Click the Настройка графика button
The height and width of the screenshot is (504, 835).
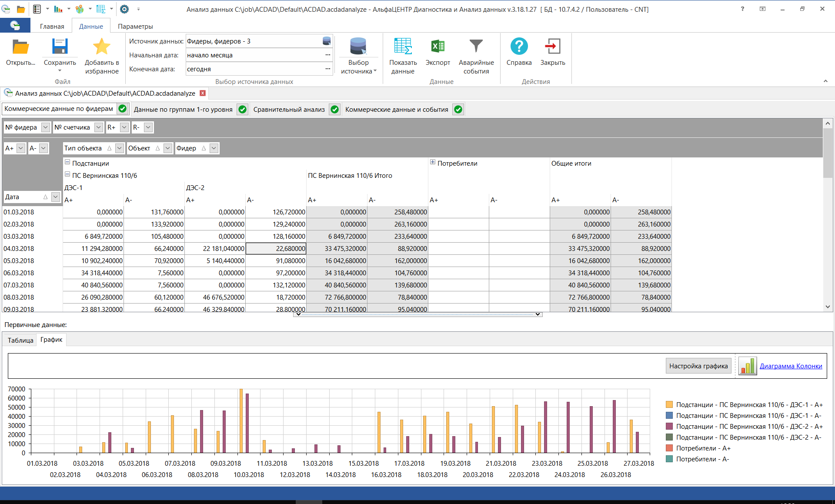(x=698, y=366)
